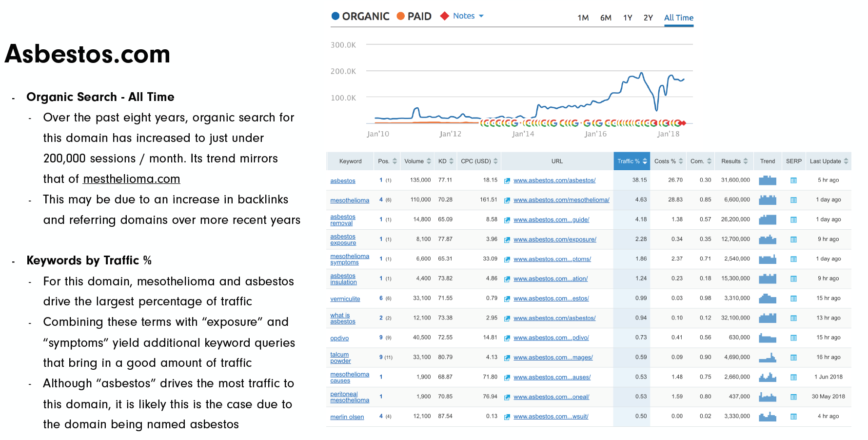Click the trend bar chart for asbestos row
Screen dimensions: 868x440
(x=768, y=180)
